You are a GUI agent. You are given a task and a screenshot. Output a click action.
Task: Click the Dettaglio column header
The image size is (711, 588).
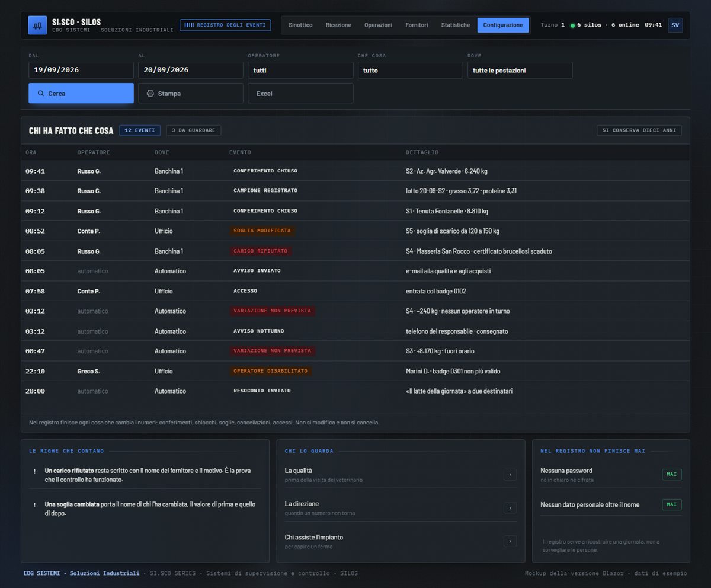tap(422, 152)
